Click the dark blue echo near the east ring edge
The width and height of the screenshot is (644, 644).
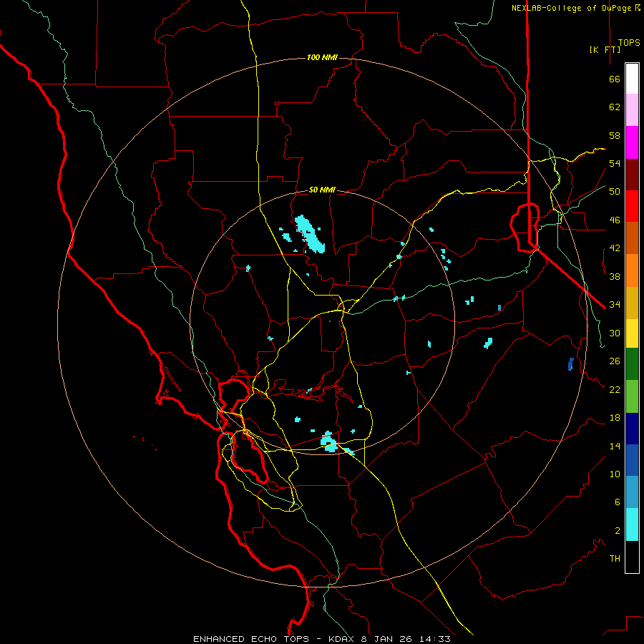click(x=571, y=364)
